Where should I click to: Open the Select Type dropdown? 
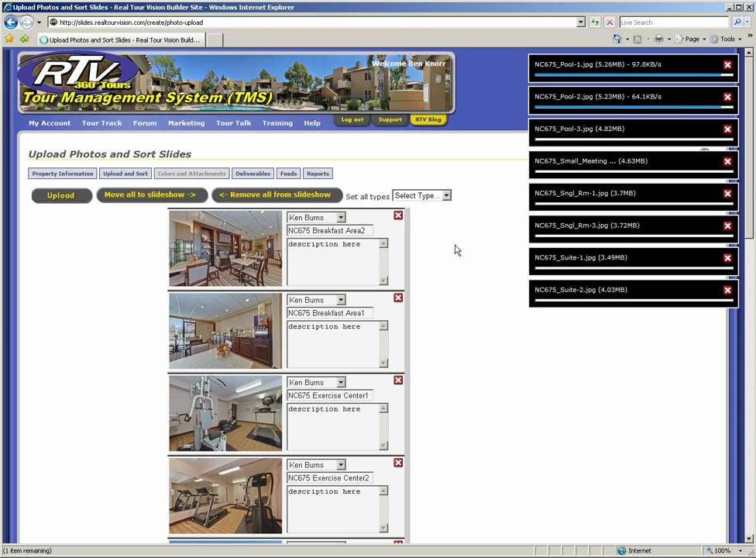(422, 196)
